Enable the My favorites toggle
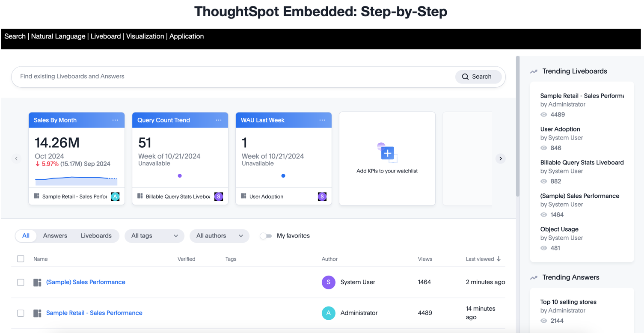 coord(266,236)
